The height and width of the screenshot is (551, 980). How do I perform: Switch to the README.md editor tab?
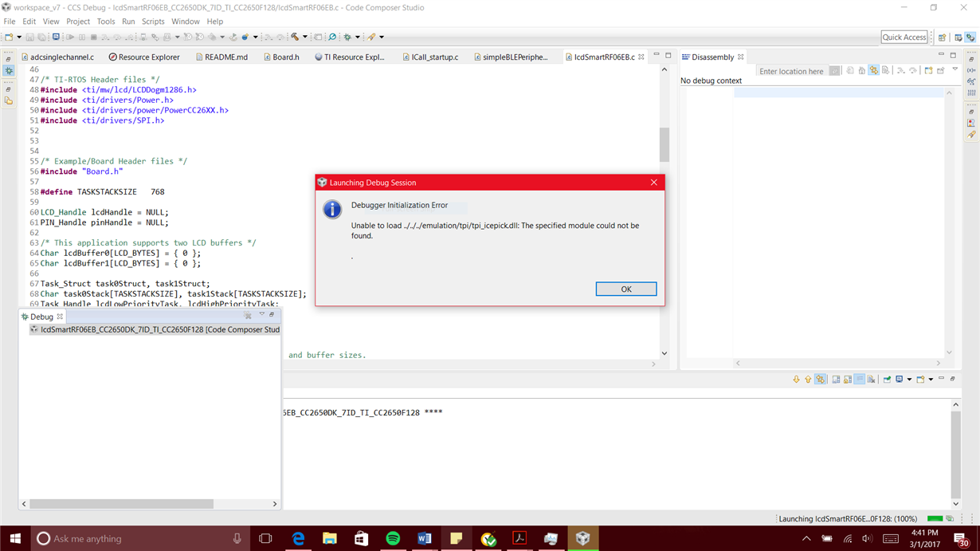tap(221, 57)
